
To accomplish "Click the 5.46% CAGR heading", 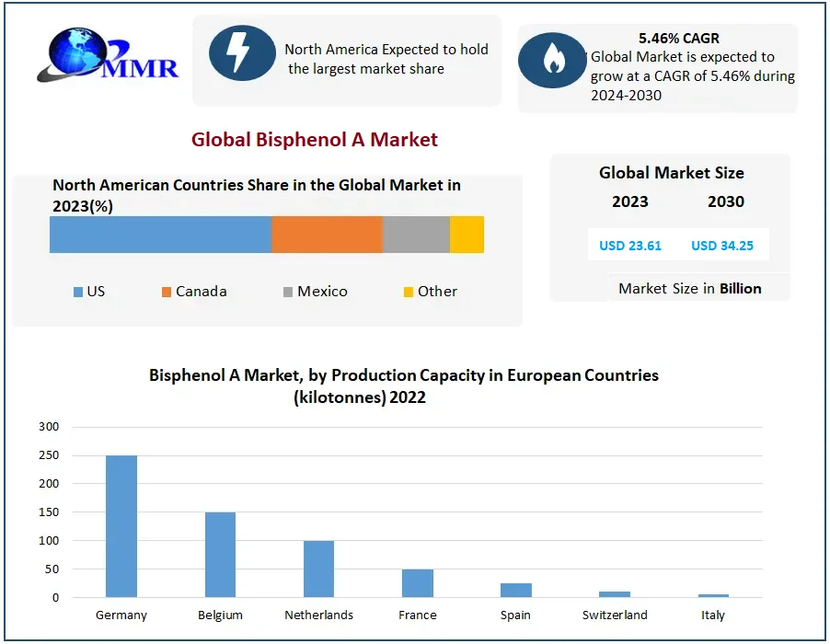I will coord(679,39).
